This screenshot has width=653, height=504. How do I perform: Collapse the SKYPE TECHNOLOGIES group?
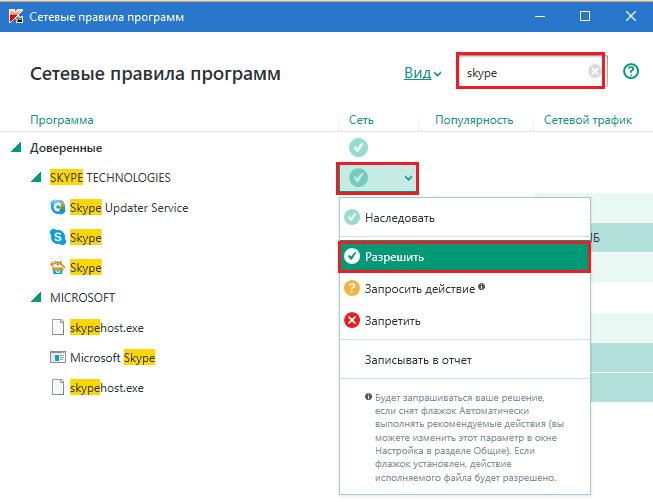(36, 177)
